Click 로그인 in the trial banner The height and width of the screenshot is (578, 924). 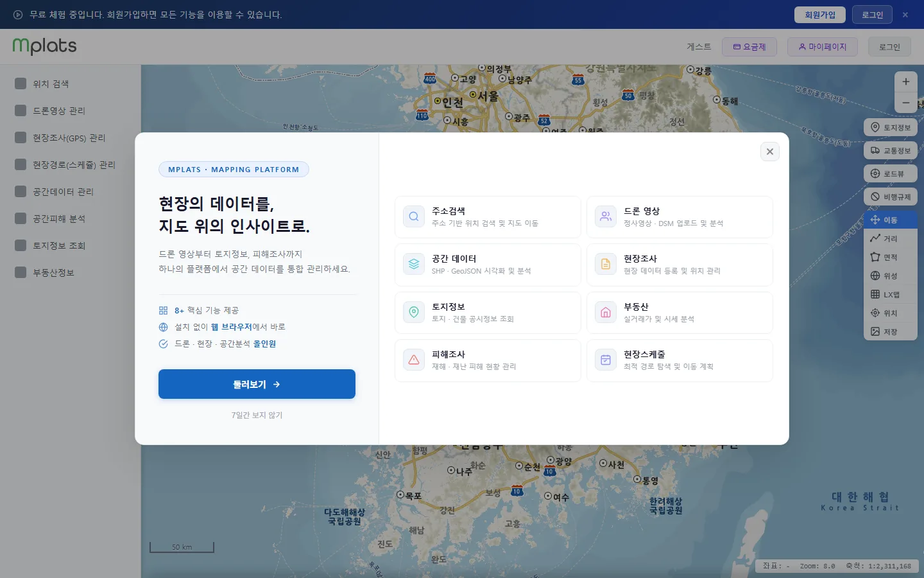(x=873, y=15)
